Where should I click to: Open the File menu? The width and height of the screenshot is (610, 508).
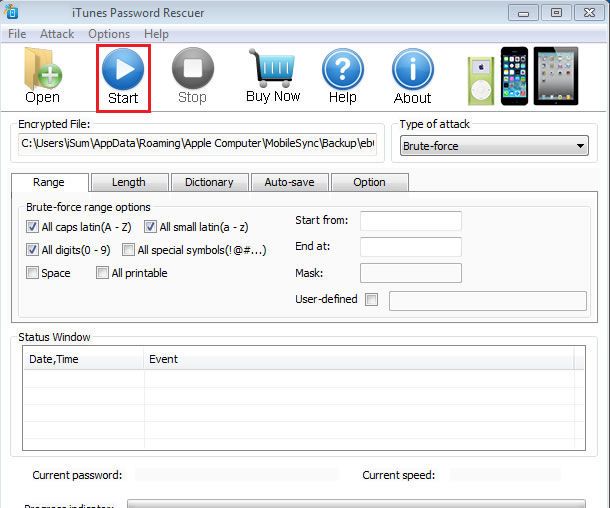(17, 34)
